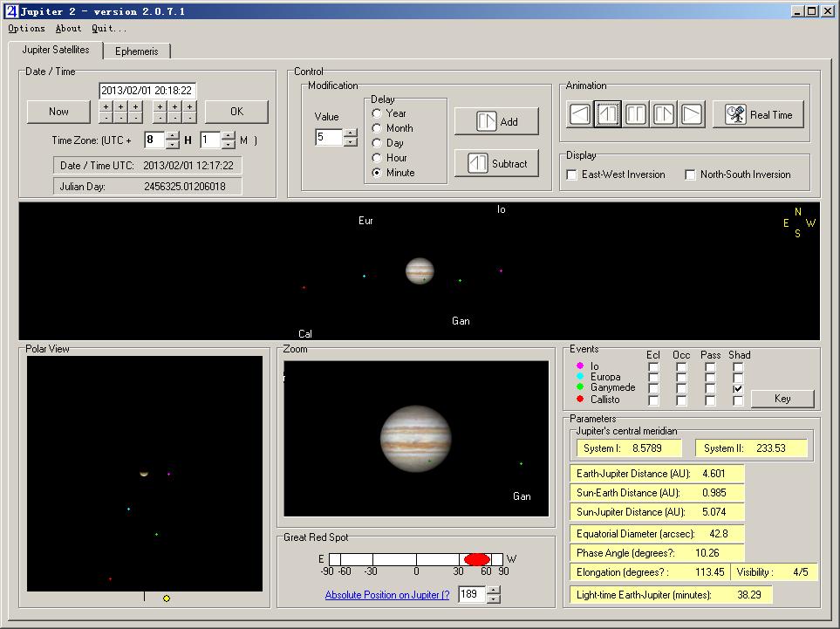Click the red Callisto dot in Polar View

(x=111, y=579)
